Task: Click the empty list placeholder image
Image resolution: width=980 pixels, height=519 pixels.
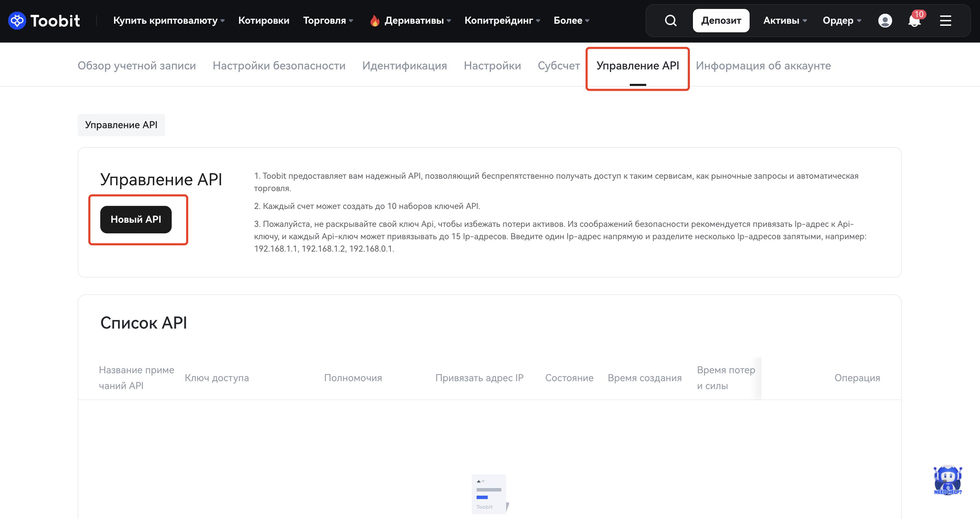Action: point(489,494)
